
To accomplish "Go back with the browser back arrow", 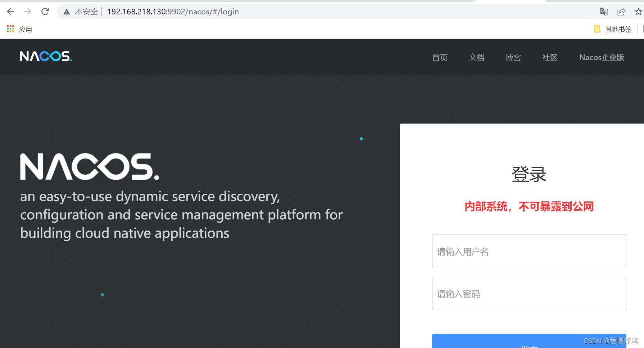I will click(10, 12).
